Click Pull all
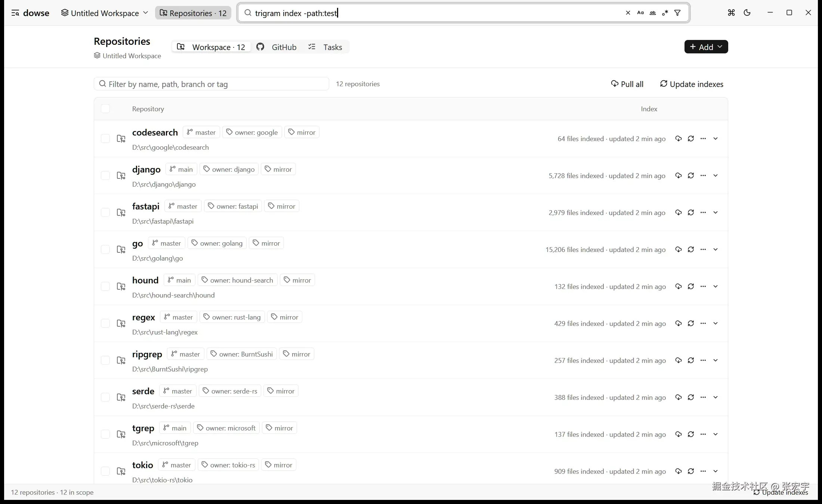Screen dimensions: 822x504 pos(627,84)
